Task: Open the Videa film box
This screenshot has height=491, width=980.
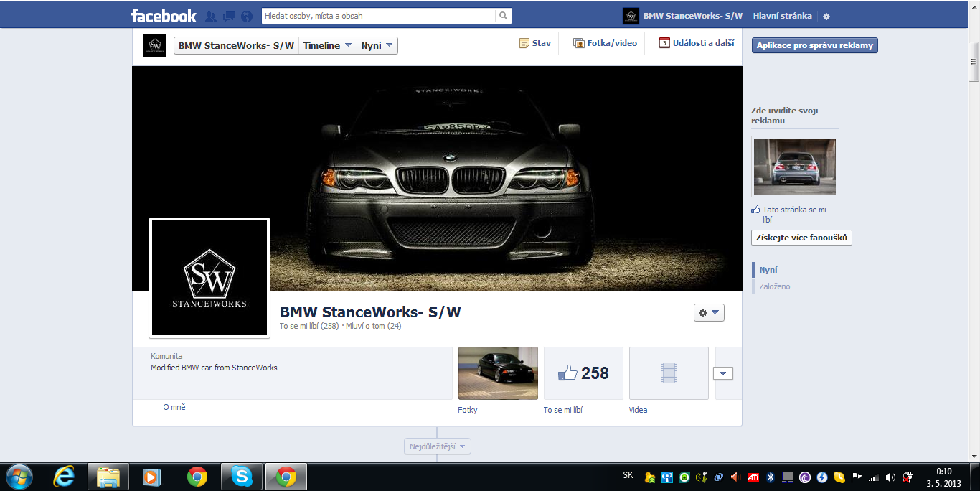Action: [669, 373]
